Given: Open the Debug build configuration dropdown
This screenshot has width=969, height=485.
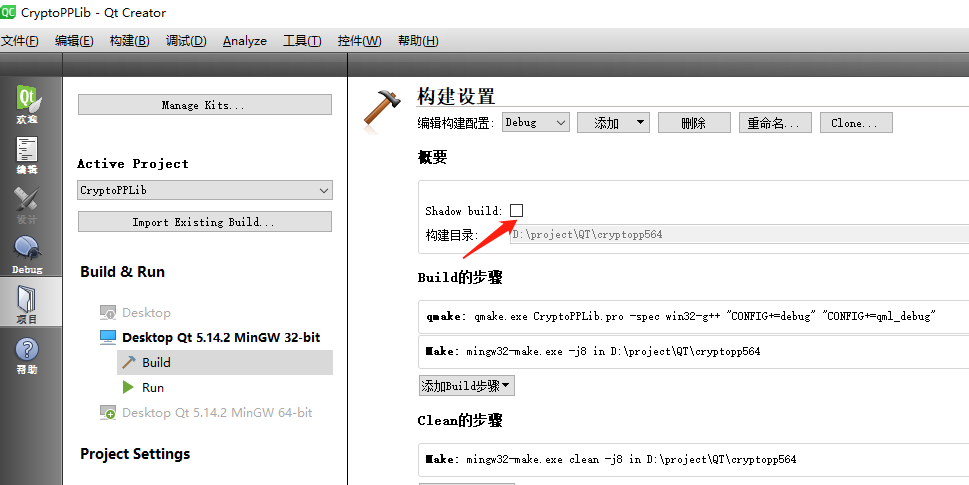Looking at the screenshot, I should (535, 122).
